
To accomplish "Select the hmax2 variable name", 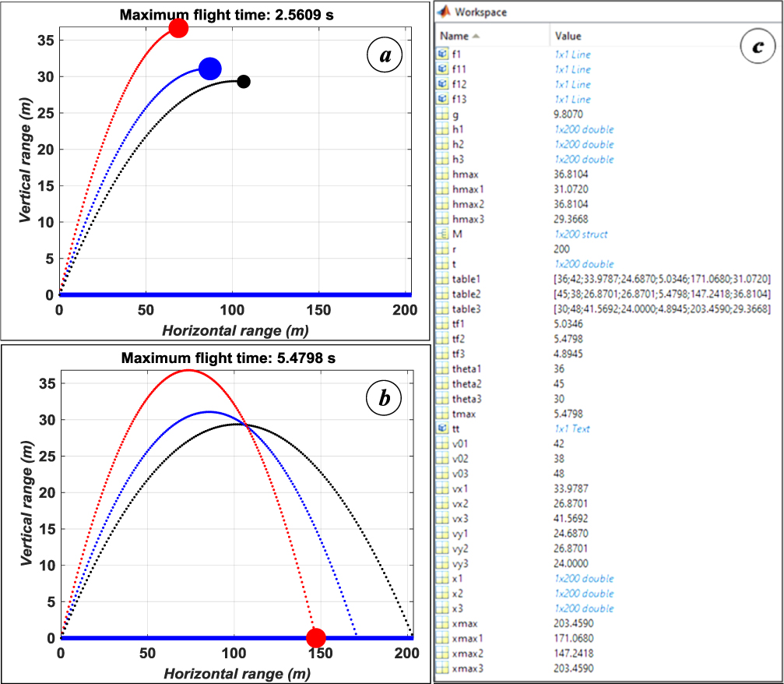I will [468, 204].
